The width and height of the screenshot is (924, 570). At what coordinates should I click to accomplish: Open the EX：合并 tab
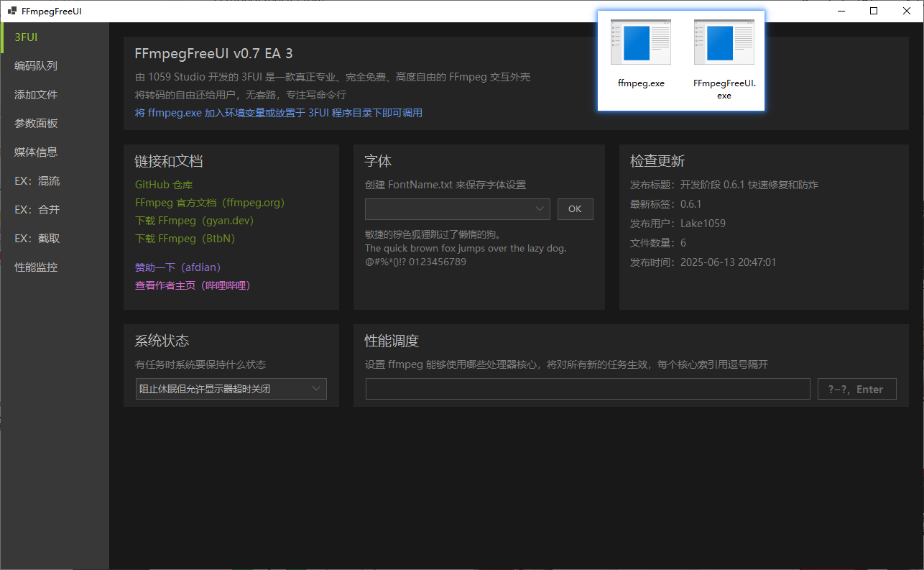(x=55, y=210)
